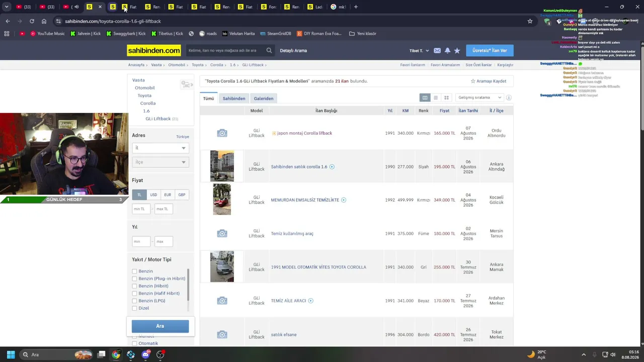644x362 pixels.
Task: Click Toyota in breadcrumb
Action: [198, 65]
